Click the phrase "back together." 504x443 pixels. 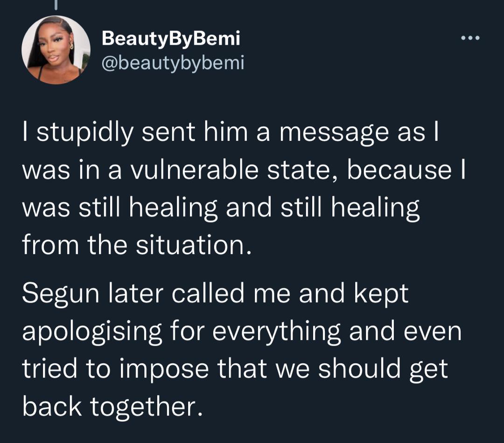112,407
